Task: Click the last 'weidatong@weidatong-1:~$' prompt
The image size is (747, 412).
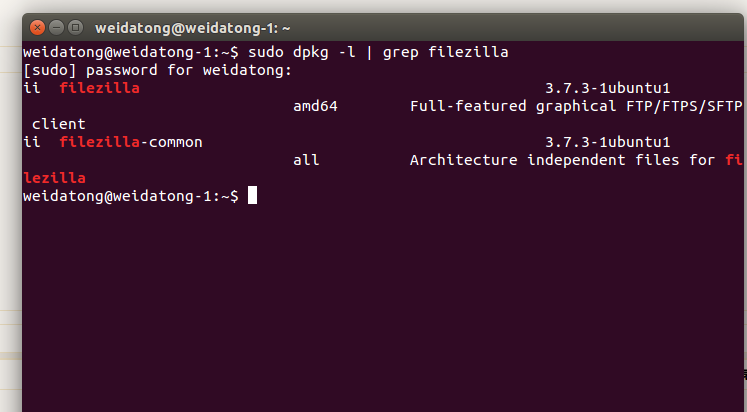Action: pyautogui.click(x=131, y=196)
